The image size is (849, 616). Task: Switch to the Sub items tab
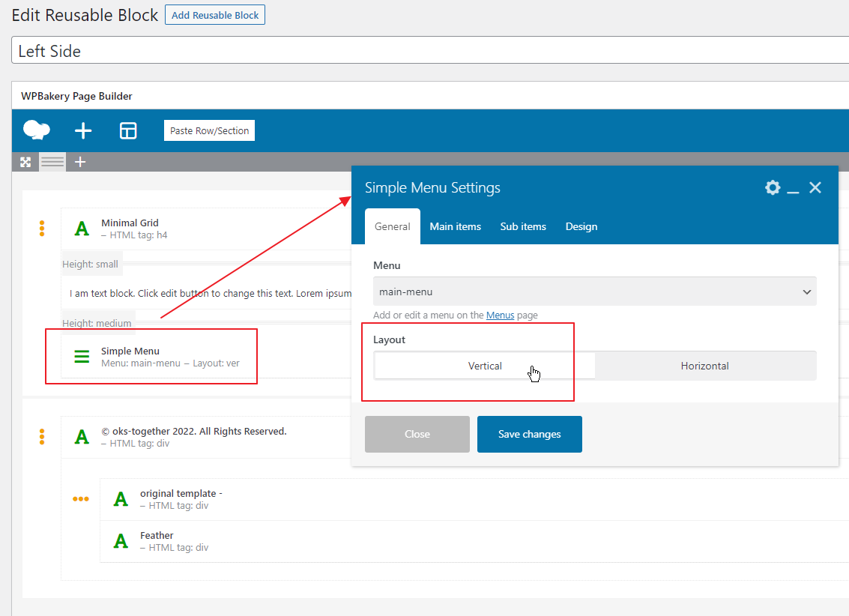(523, 226)
